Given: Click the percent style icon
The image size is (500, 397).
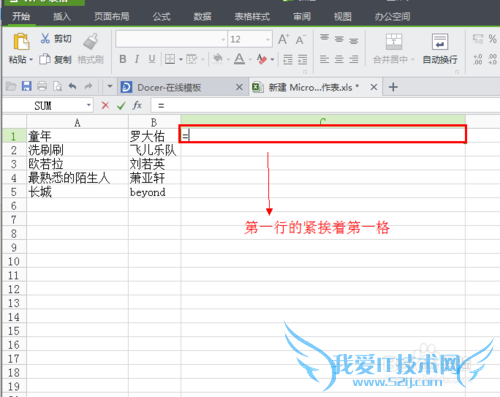Looking at the screenshot, I should click(x=492, y=39).
